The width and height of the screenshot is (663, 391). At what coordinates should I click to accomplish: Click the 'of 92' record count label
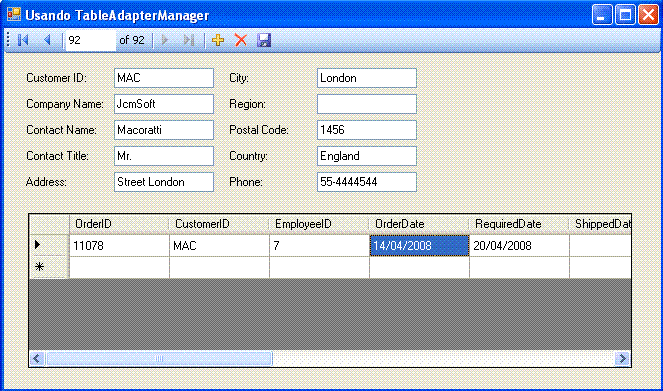132,40
